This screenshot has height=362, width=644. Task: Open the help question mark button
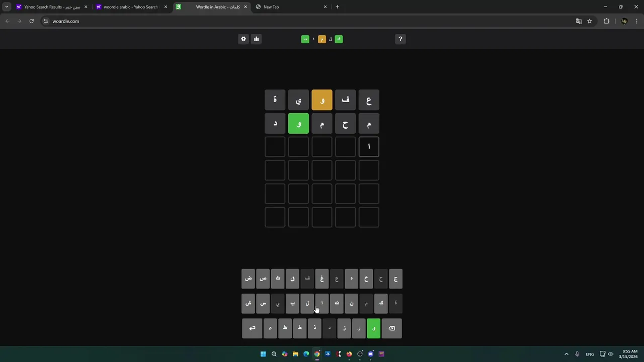point(400,39)
